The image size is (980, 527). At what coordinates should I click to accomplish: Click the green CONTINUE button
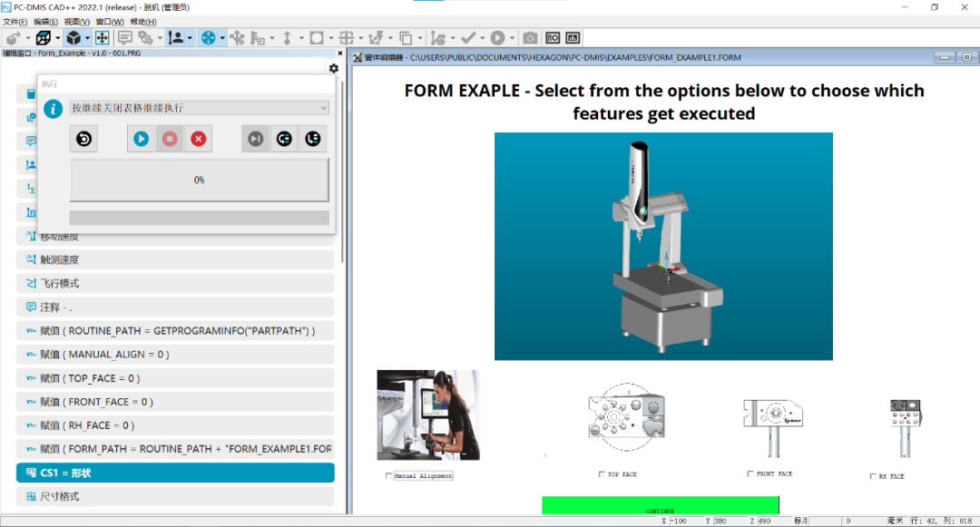coord(660,505)
